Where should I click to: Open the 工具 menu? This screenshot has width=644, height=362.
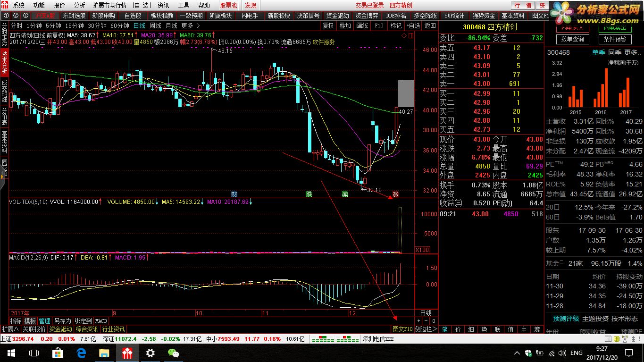coord(184,6)
